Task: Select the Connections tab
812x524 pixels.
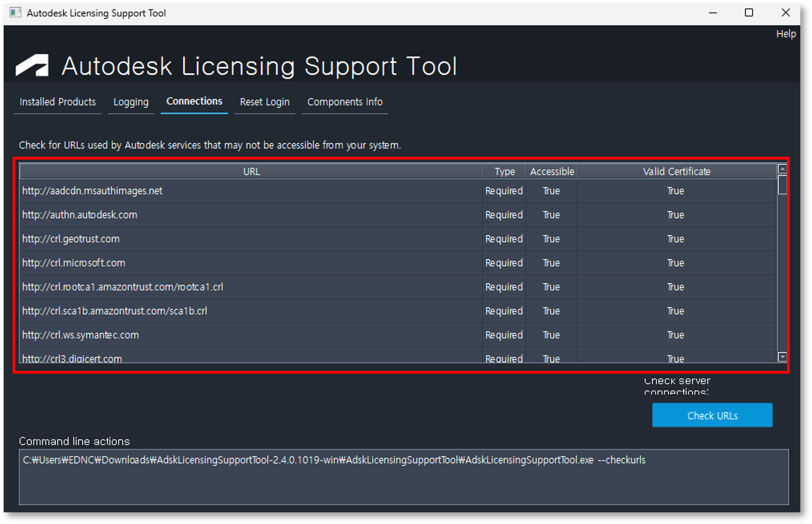Action: tap(195, 102)
